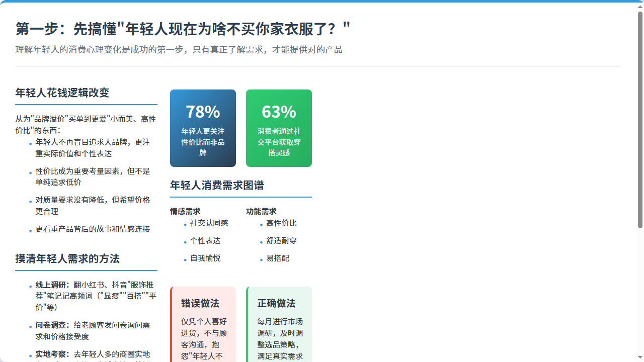Click the green 63% statistic card
The width and height of the screenshot is (644, 362).
click(x=279, y=128)
